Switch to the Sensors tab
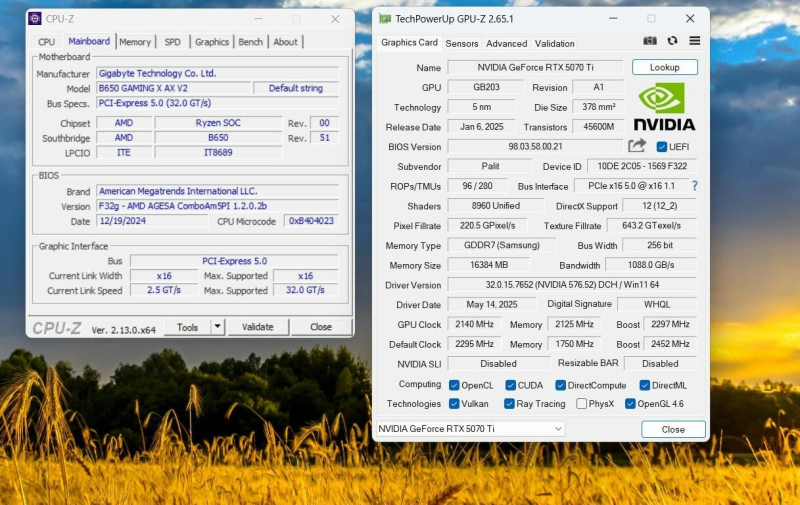Viewport: 800px width, 505px height. pyautogui.click(x=462, y=43)
